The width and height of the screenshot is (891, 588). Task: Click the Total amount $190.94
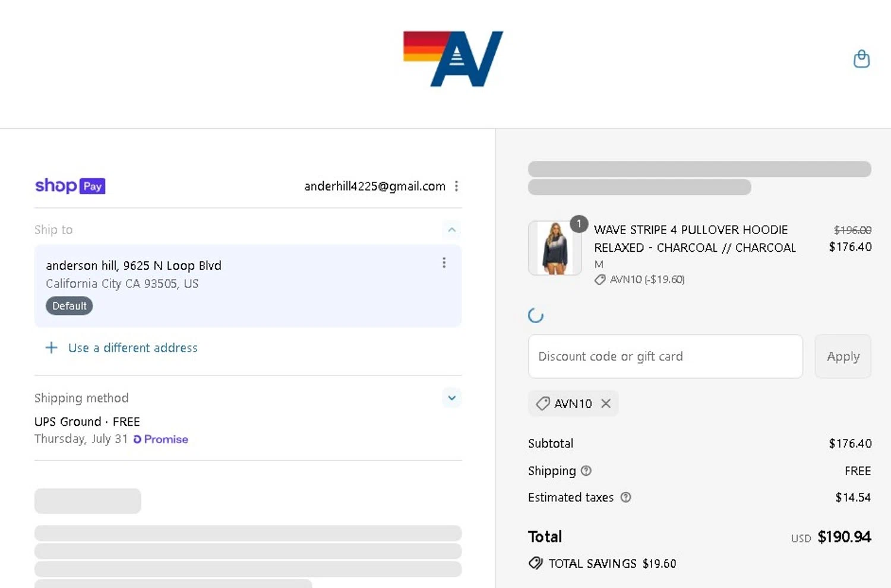[x=844, y=537]
